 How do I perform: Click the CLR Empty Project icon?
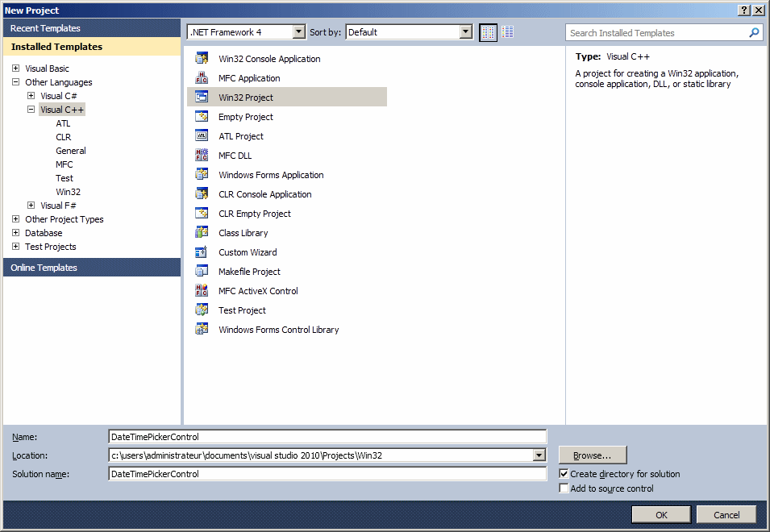(x=202, y=213)
